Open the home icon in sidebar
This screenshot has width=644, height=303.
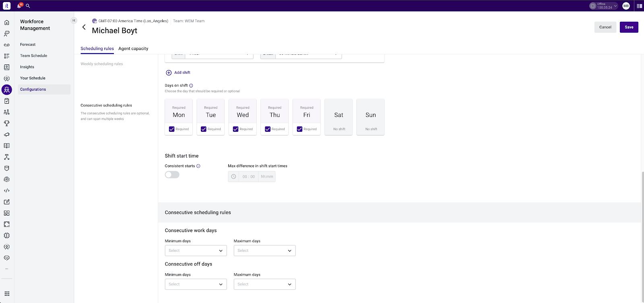[x=7, y=23]
